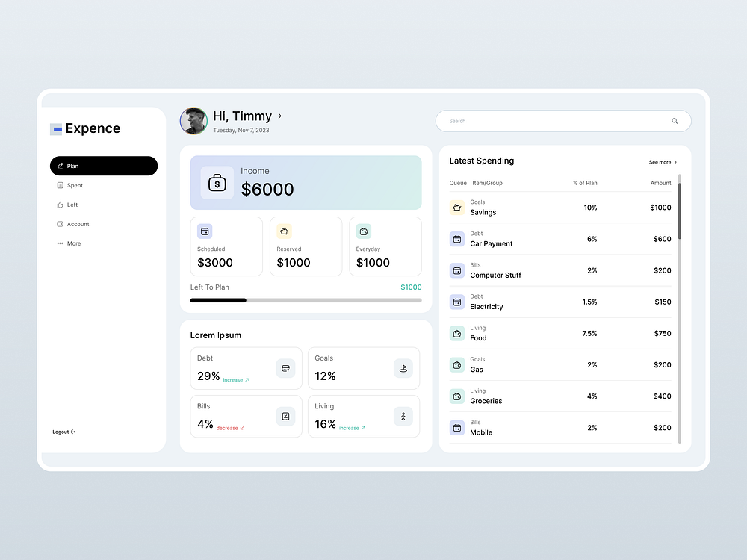This screenshot has width=747, height=560.
Task: Click the Expence logo icon
Action: click(57, 128)
